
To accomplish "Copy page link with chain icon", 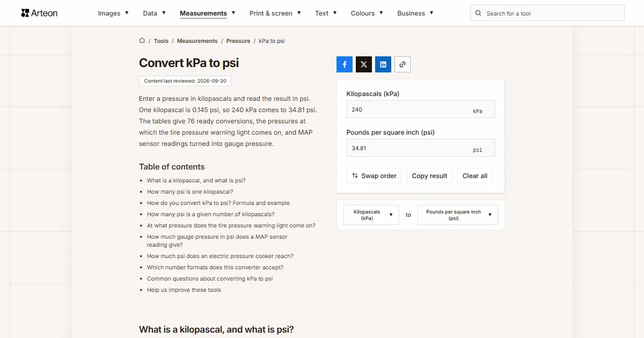I will (x=402, y=64).
